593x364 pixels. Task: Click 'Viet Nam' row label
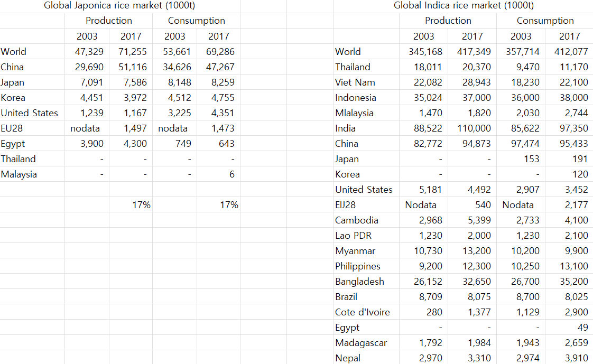point(355,82)
